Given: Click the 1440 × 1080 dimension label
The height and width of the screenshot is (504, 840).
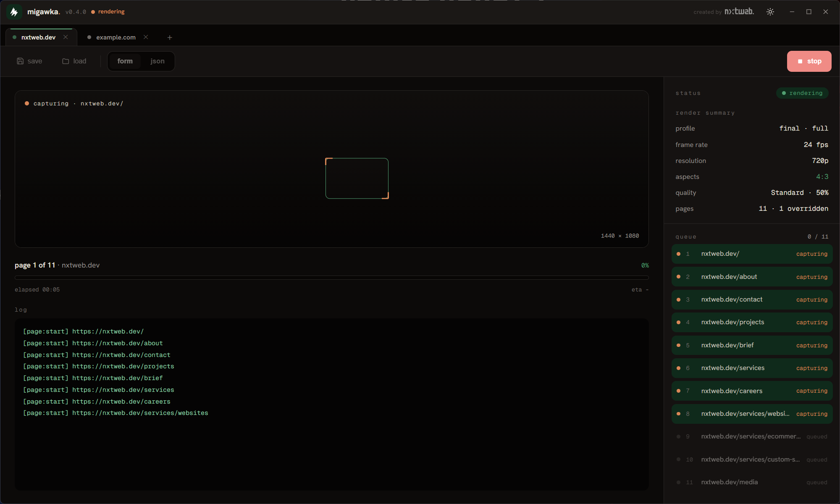Looking at the screenshot, I should tap(619, 236).
